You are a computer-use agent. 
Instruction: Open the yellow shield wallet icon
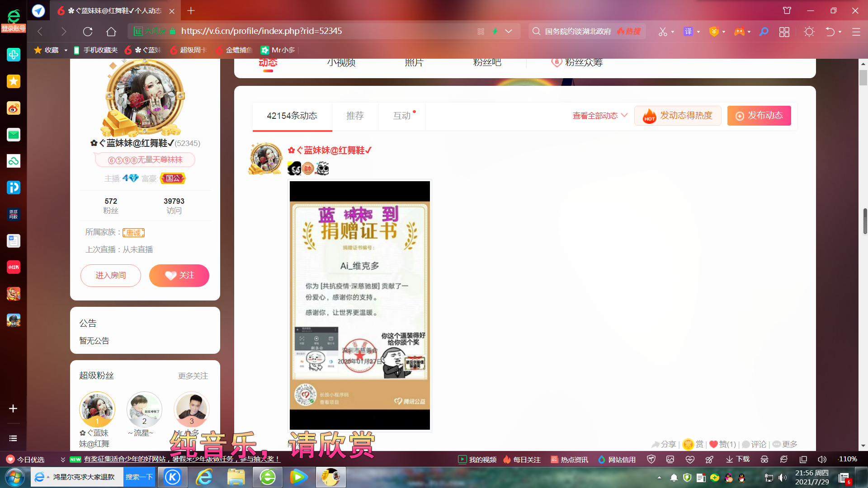coord(714,31)
